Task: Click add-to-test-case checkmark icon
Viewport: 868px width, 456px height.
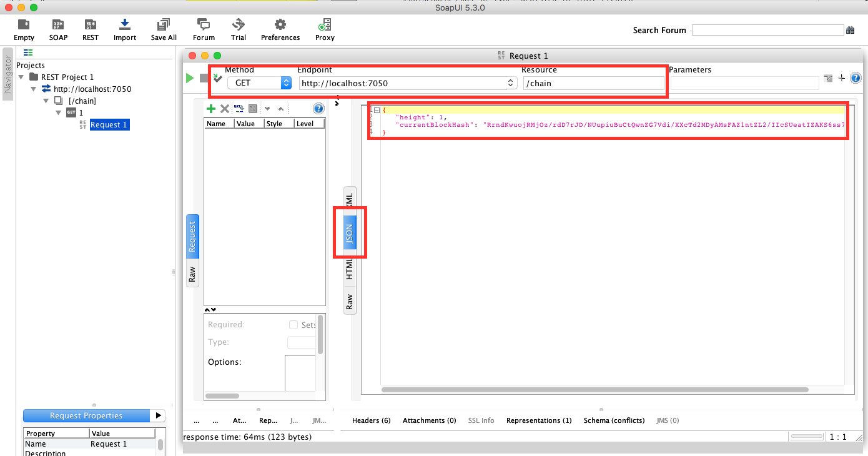Action: (217, 78)
